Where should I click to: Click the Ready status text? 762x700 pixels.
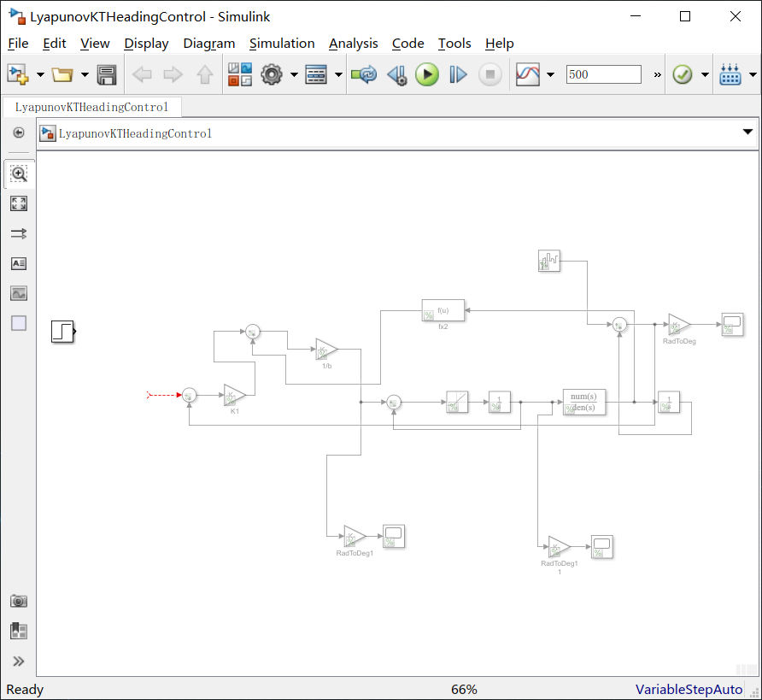[x=25, y=689]
